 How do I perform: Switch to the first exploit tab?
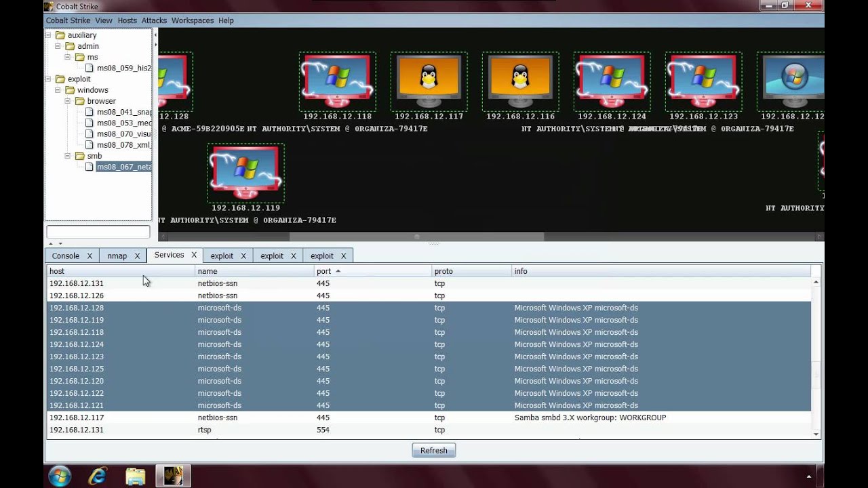(222, 256)
